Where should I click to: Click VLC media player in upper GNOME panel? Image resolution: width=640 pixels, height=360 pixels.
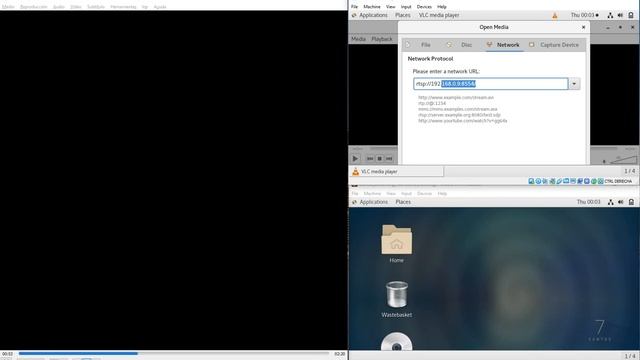pos(439,15)
